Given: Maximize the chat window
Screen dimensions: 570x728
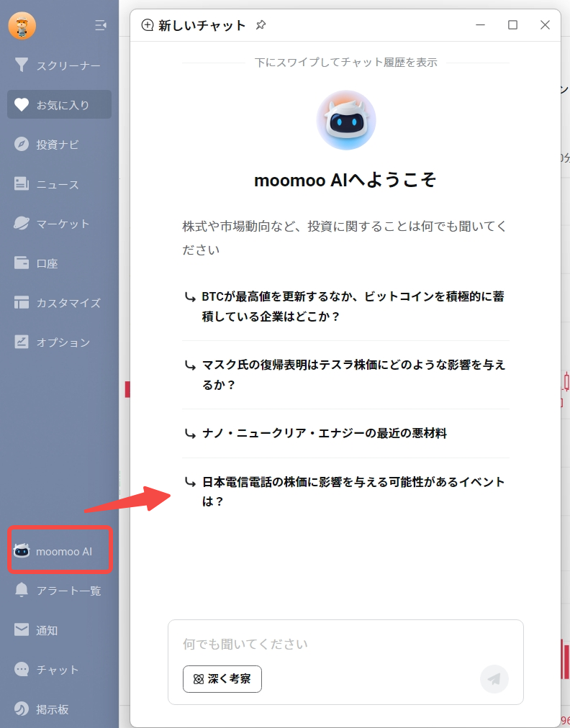Looking at the screenshot, I should point(512,25).
